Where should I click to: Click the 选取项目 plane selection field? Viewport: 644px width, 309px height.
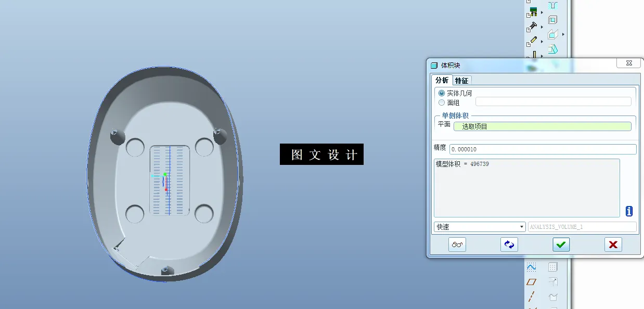[543, 126]
